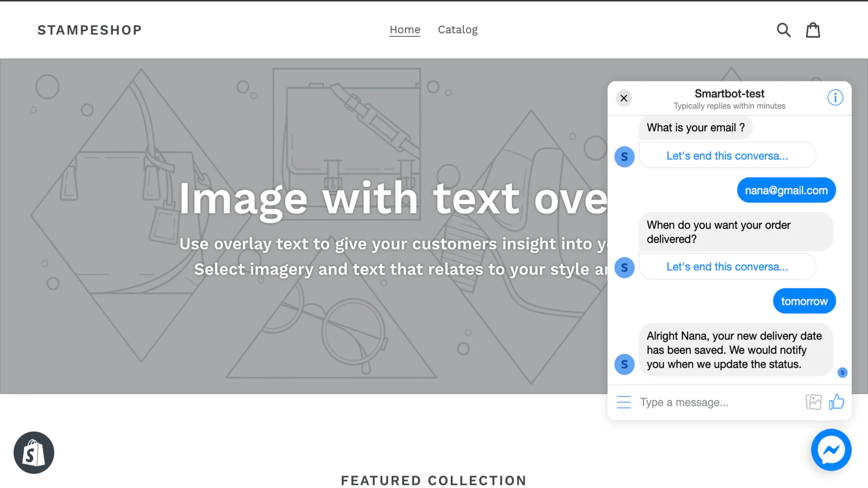Click end conversation reply under email question
The width and height of the screenshot is (868, 488).
(727, 156)
